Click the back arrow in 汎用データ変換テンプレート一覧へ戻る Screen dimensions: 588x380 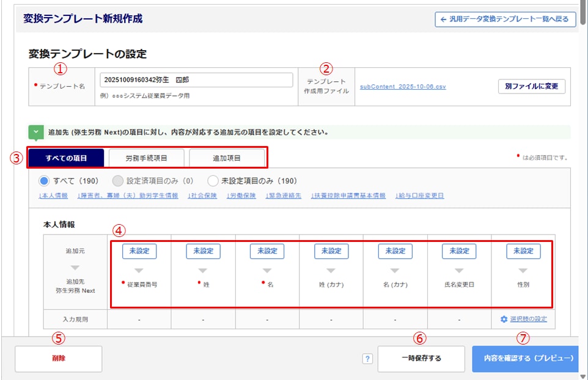[443, 20]
